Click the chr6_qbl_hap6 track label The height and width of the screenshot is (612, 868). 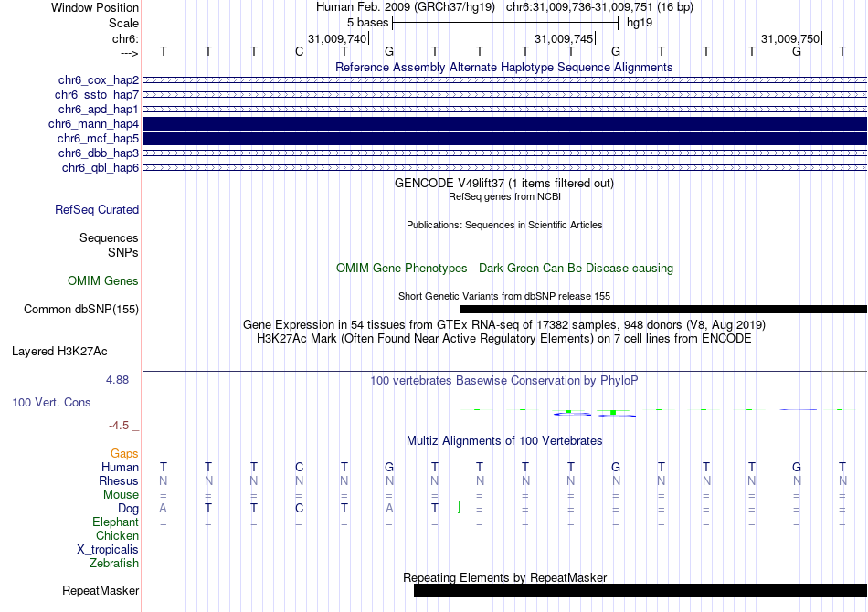101,168
